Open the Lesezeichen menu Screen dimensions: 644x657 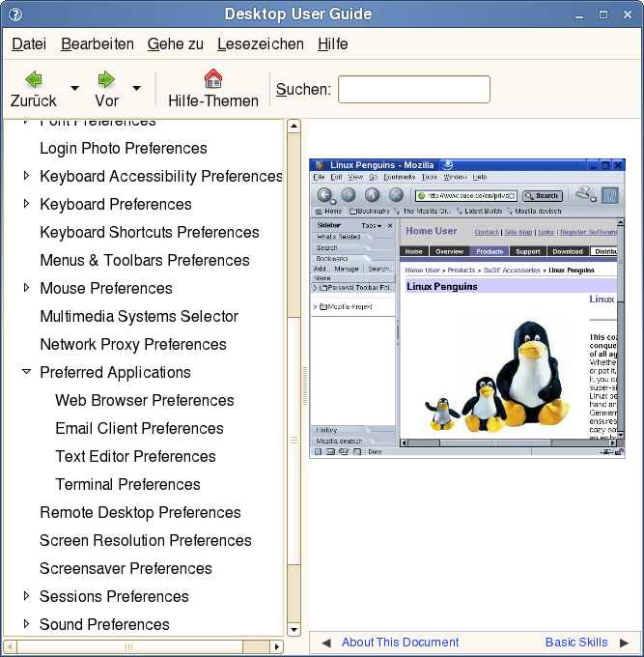(261, 44)
